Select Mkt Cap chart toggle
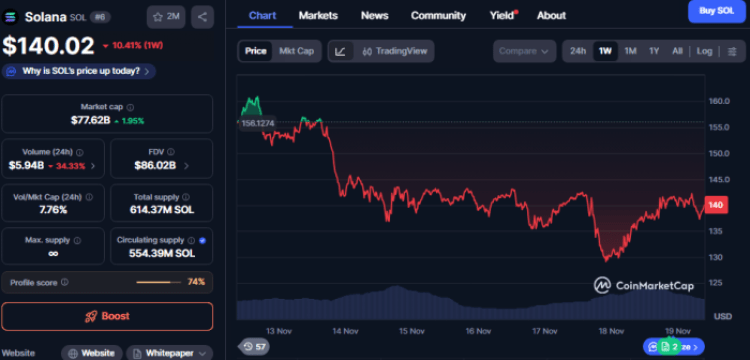This screenshot has width=750, height=360. click(x=296, y=51)
